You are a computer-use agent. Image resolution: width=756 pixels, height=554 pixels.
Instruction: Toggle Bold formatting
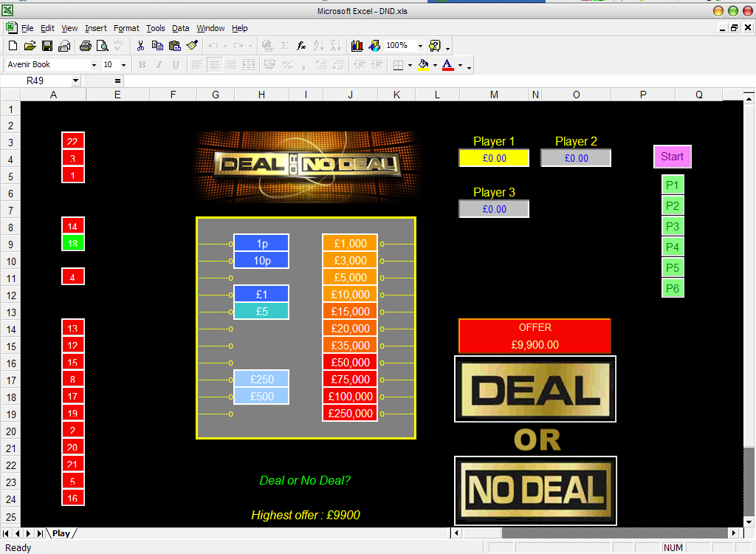(x=142, y=65)
